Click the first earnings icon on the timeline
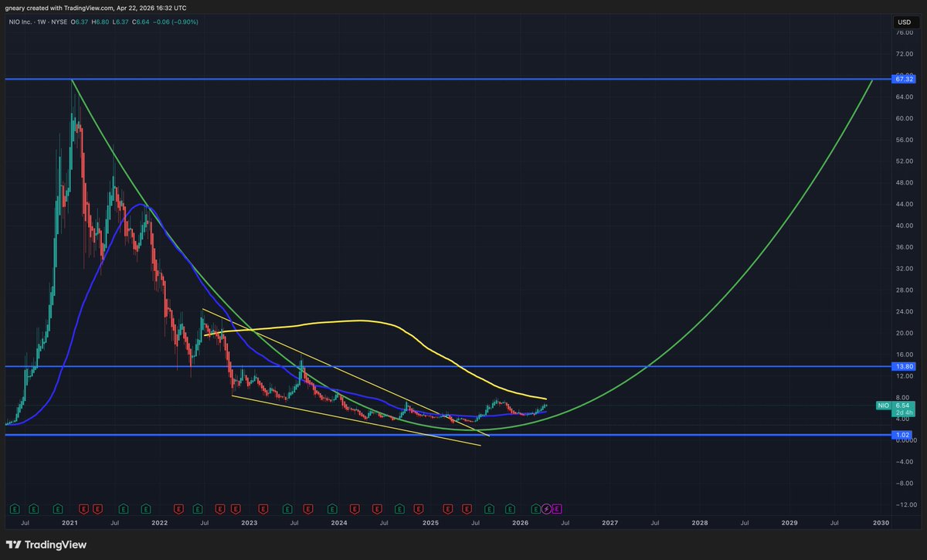This screenshot has height=560, width=927. pyautogui.click(x=14, y=508)
